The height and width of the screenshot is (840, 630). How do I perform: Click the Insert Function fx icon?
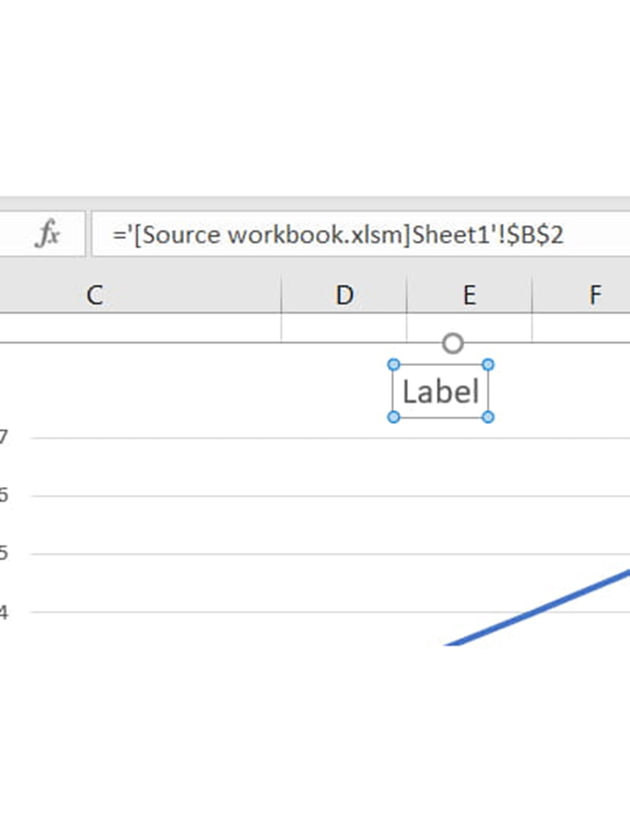pyautogui.click(x=48, y=234)
